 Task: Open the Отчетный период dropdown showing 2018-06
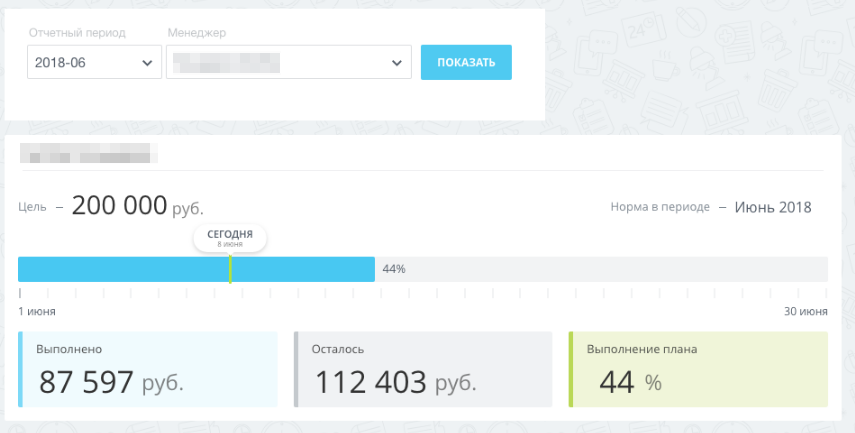[x=94, y=62]
